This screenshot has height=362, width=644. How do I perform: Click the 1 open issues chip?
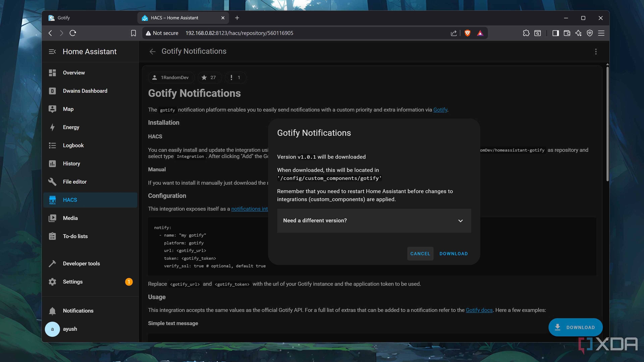pyautogui.click(x=235, y=77)
